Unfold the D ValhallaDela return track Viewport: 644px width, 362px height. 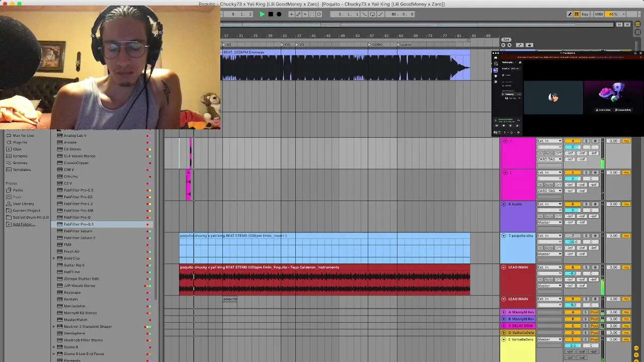tap(504, 332)
